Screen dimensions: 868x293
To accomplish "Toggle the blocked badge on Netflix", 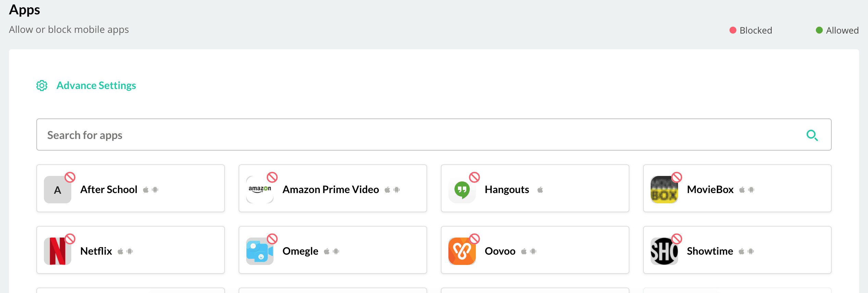I will [70, 239].
